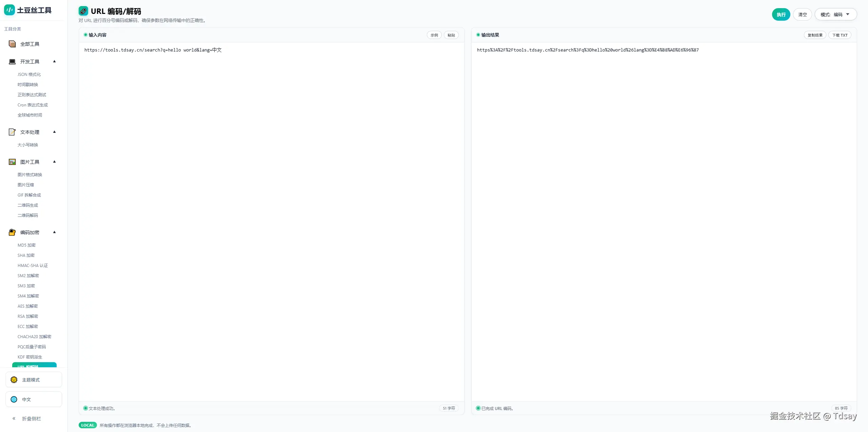
Task: Collapse the 图片工具 category arrow
Action: pos(54,162)
